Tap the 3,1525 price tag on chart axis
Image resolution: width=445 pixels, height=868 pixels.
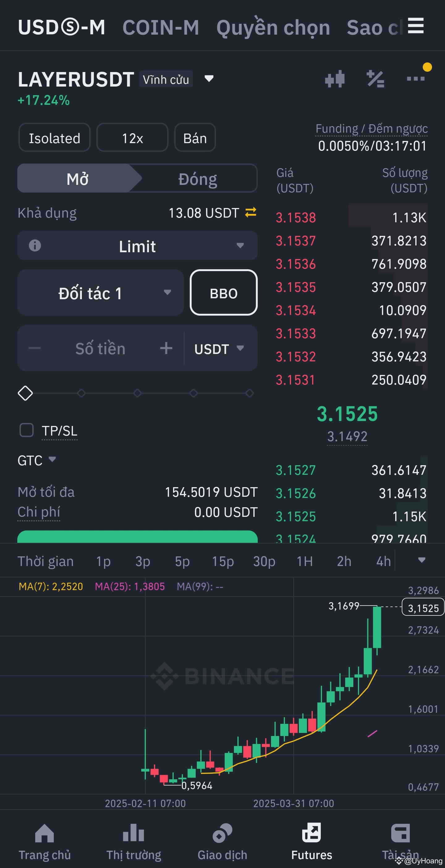tap(423, 607)
